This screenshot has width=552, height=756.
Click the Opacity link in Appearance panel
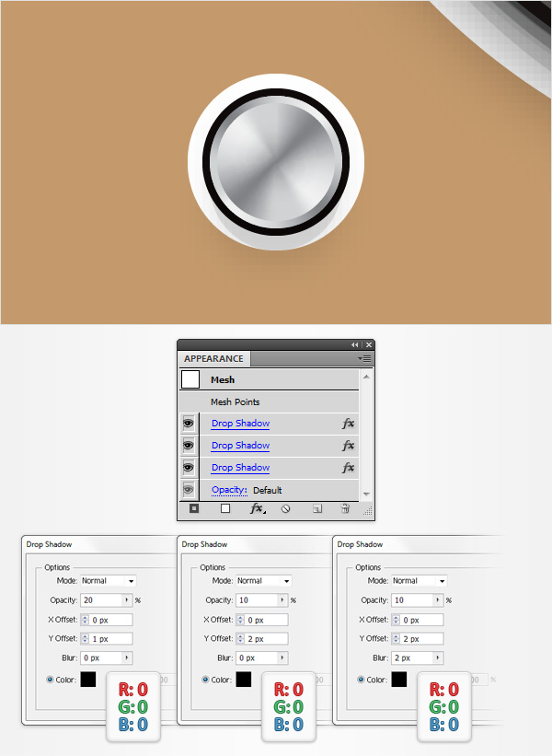click(229, 490)
